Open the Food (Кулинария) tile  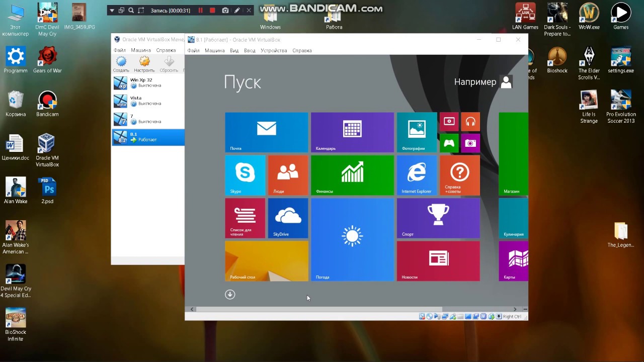click(514, 218)
